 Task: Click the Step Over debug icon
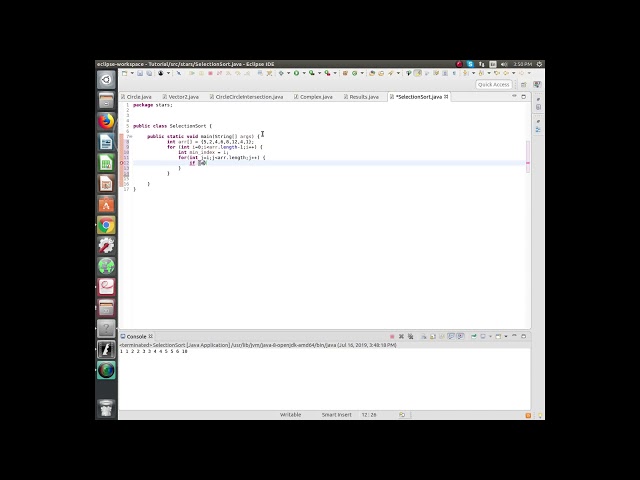click(x=238, y=73)
